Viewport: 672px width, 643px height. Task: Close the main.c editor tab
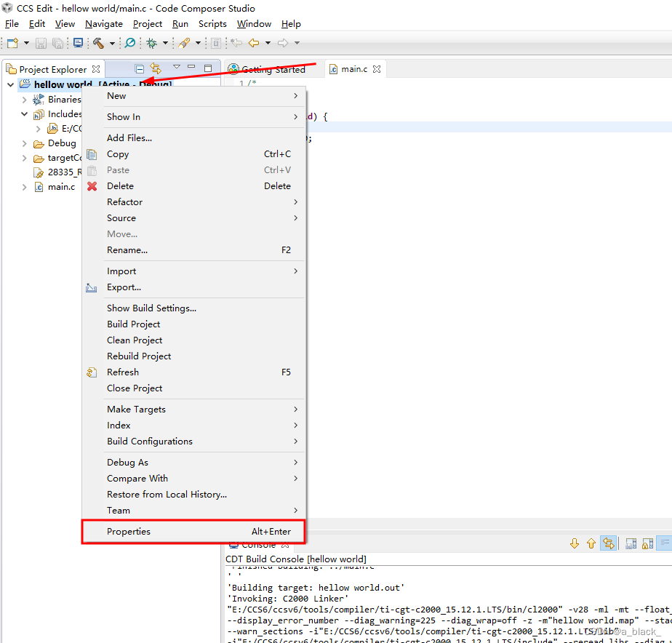[x=377, y=69]
